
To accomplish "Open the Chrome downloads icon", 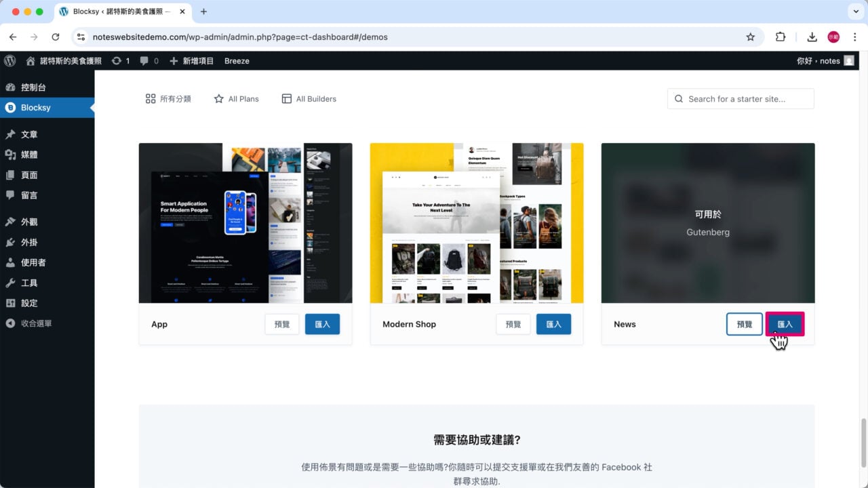I will [812, 37].
